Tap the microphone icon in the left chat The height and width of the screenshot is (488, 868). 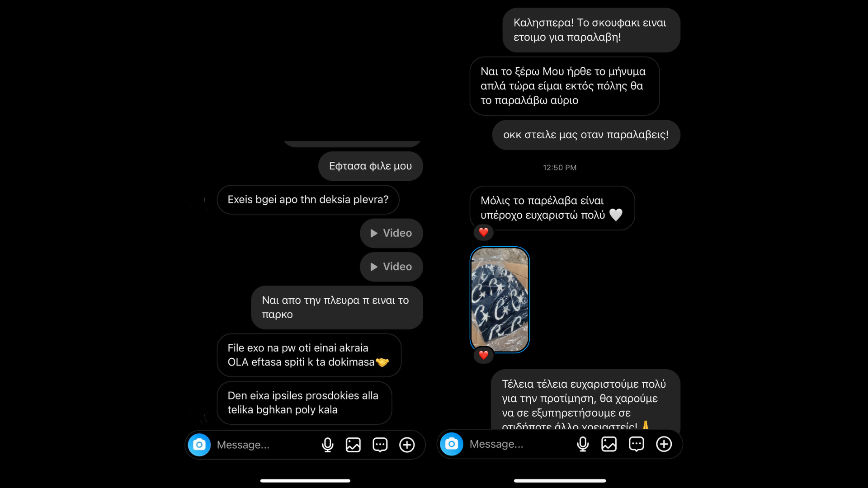point(328,445)
